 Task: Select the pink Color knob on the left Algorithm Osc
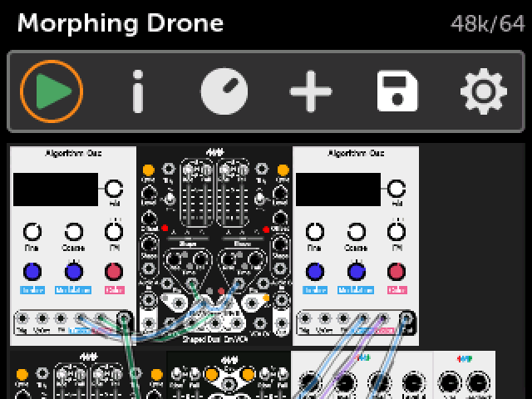[x=114, y=272]
